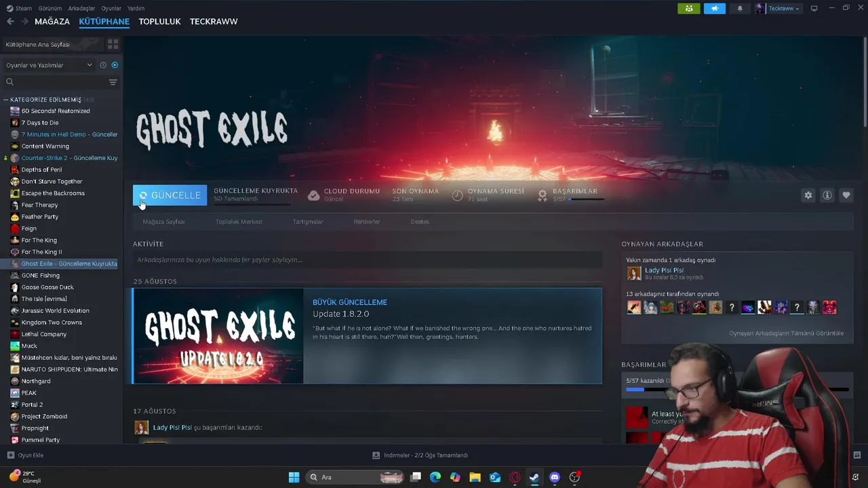
Task: Open Mağaza Sayfası link
Action: (x=163, y=222)
